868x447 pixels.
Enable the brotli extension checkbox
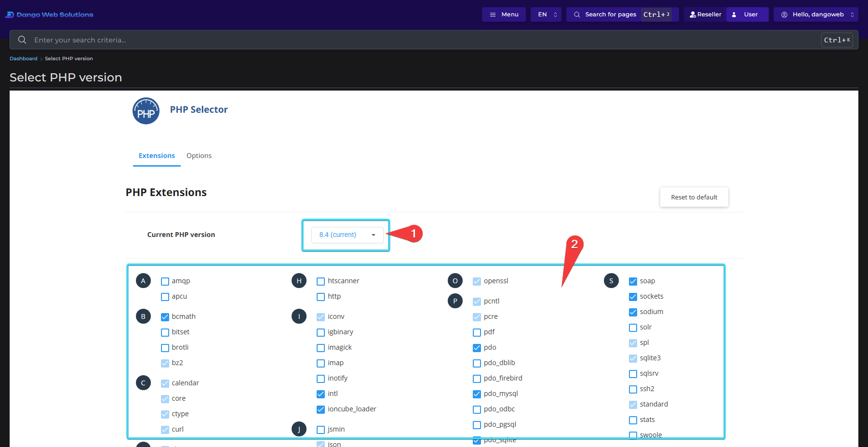pyautogui.click(x=165, y=348)
